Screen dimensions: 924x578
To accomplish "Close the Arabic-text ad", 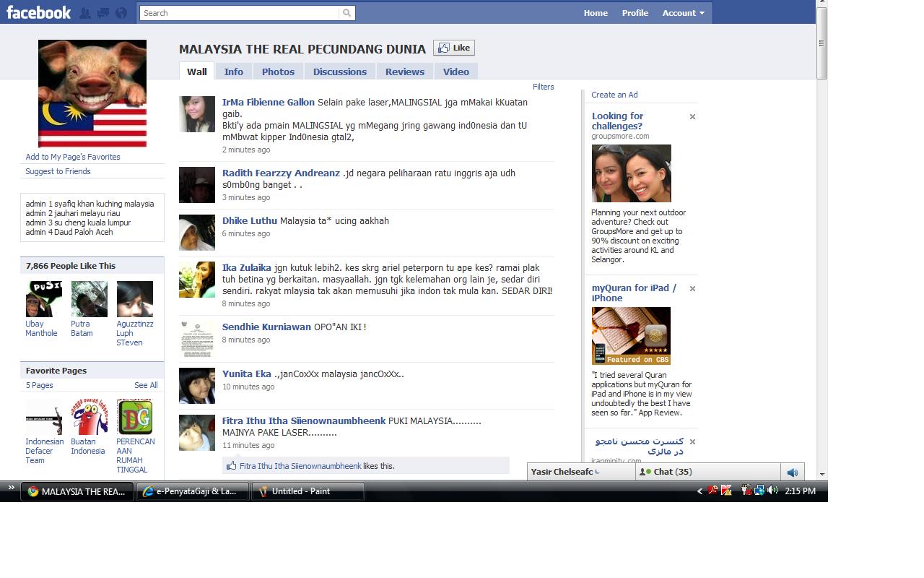I will [692, 441].
